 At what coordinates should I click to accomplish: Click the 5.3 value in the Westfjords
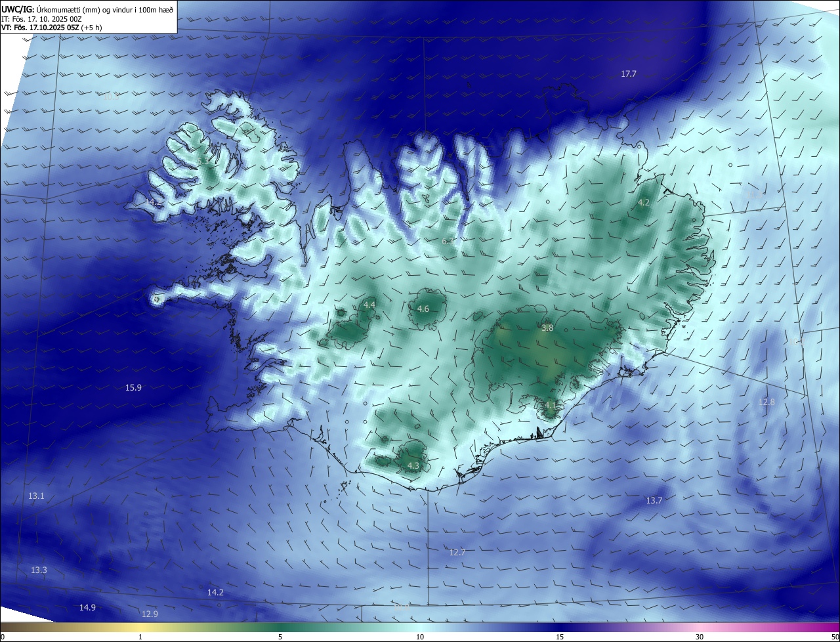pyautogui.click(x=202, y=161)
